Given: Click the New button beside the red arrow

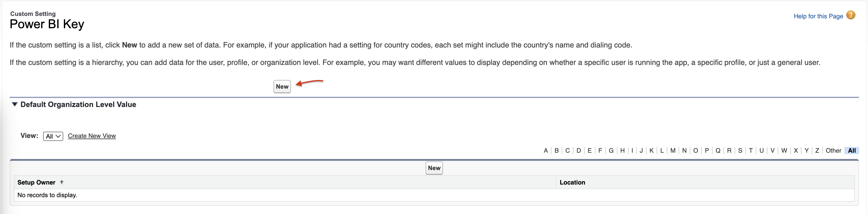Looking at the screenshot, I should pos(282,87).
